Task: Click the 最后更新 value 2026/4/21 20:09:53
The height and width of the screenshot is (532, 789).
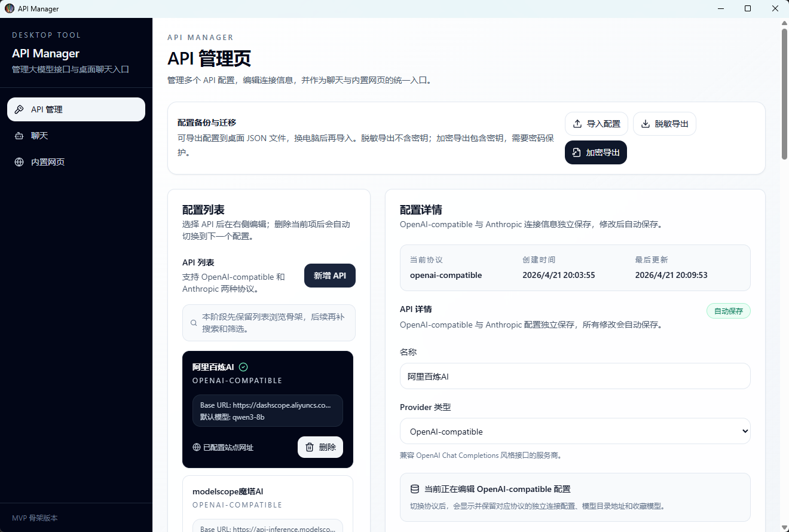Action: pyautogui.click(x=671, y=275)
